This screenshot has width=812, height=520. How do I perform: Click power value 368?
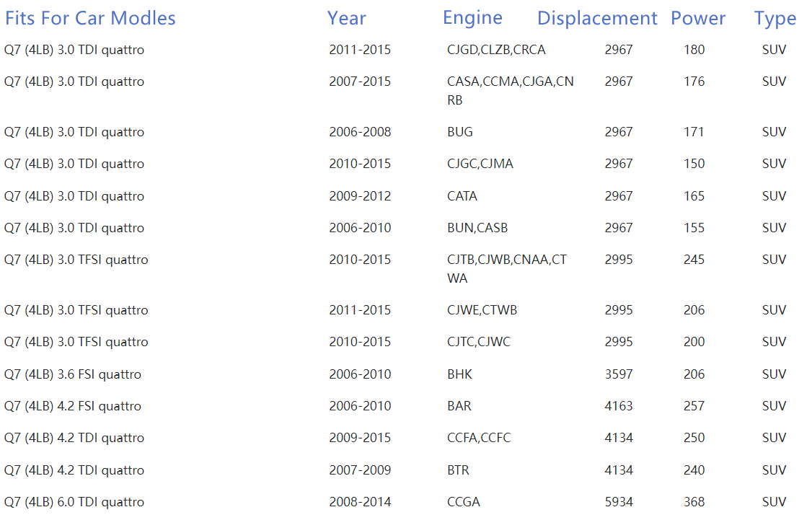pos(694,502)
